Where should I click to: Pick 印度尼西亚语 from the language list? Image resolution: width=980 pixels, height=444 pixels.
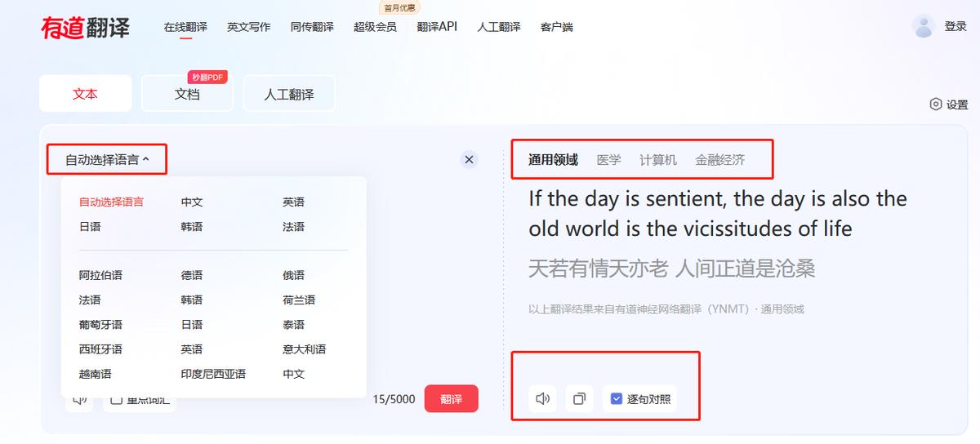(213, 374)
